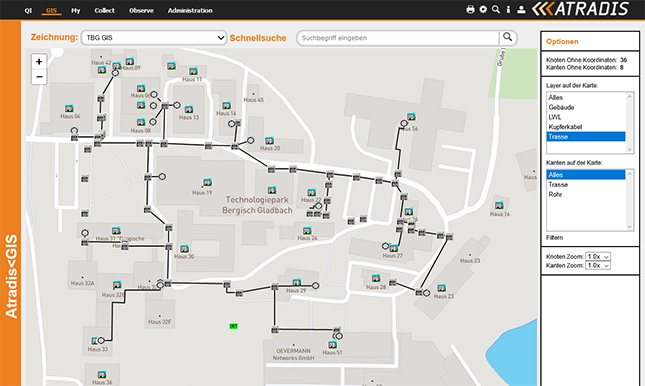Click the ATRADIS logo
The image size is (645, 386).
[x=580, y=9]
